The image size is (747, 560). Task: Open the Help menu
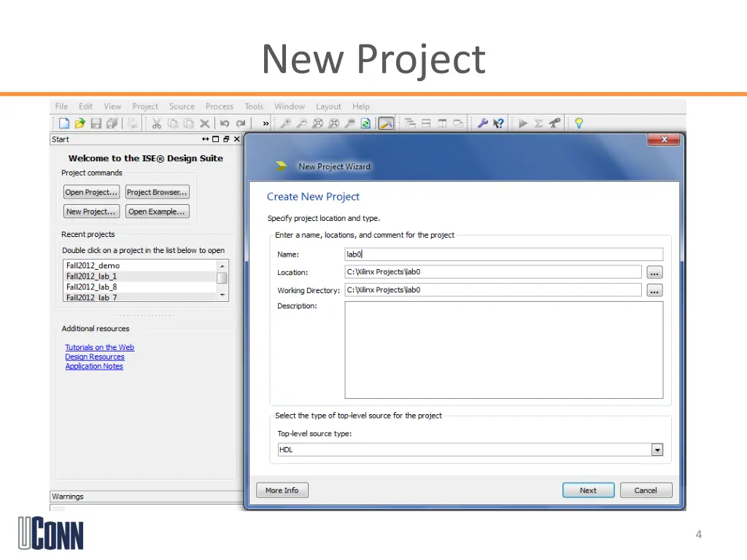coord(361,106)
